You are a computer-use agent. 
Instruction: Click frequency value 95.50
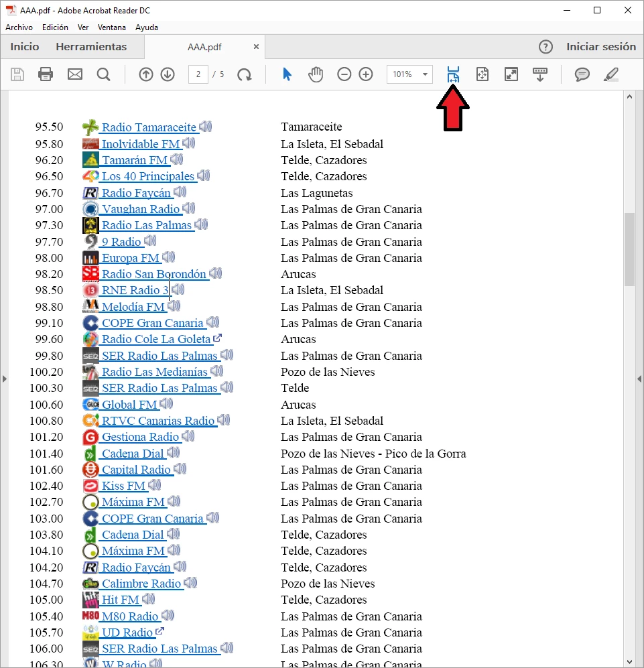[x=49, y=127]
